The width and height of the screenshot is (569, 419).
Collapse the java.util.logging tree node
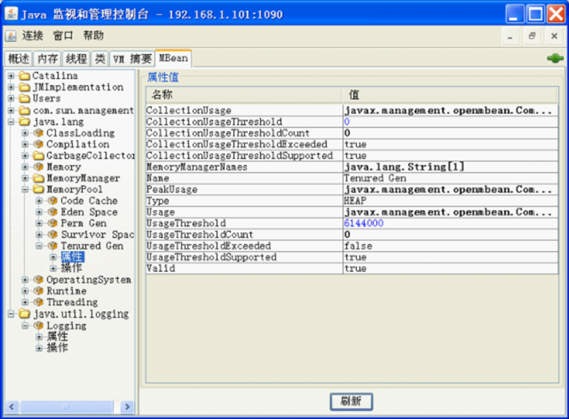tap(11, 314)
